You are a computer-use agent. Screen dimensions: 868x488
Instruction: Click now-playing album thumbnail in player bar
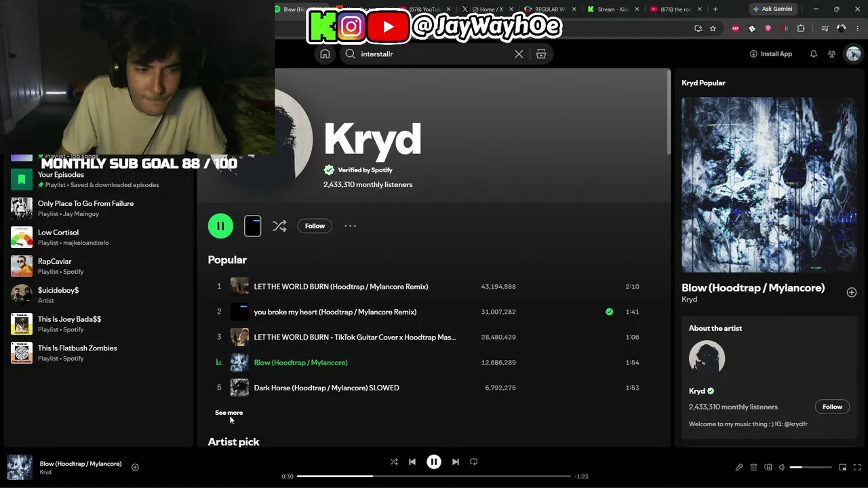[x=20, y=467]
